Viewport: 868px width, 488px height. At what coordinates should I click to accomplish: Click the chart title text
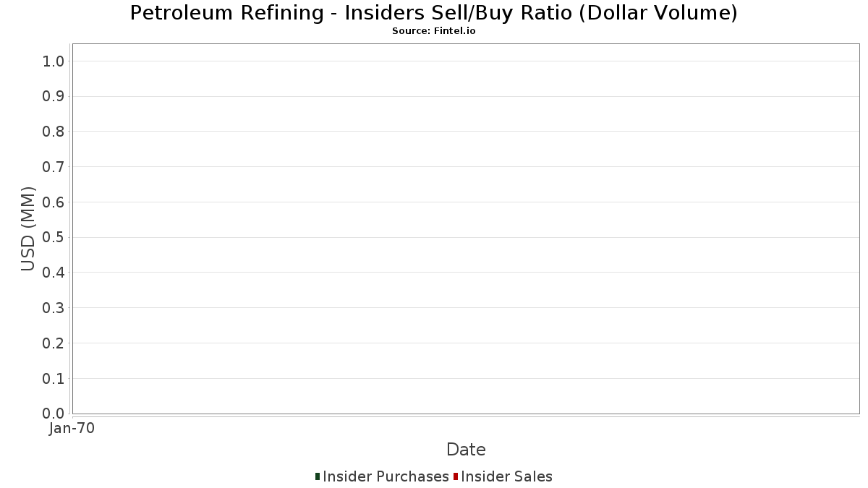coord(434,12)
